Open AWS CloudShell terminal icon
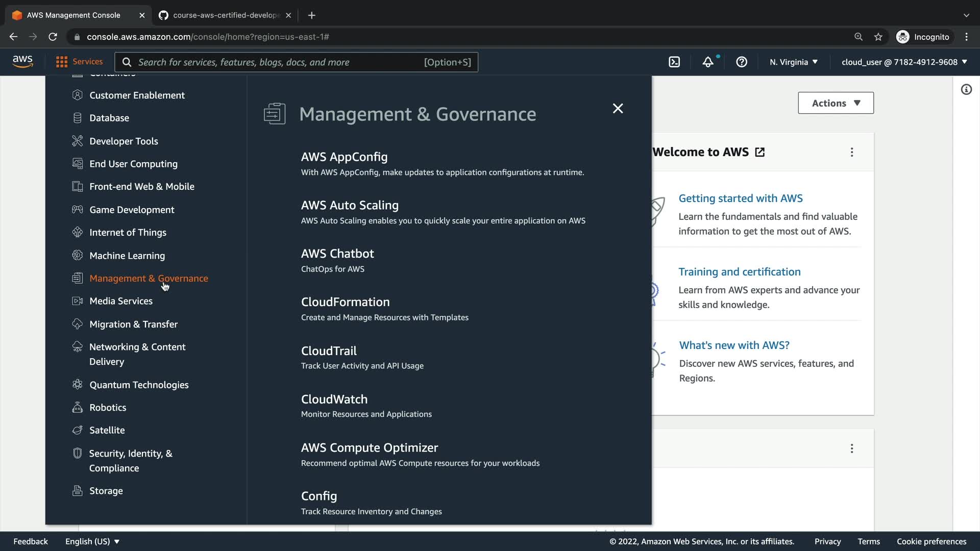The image size is (980, 551). click(674, 62)
